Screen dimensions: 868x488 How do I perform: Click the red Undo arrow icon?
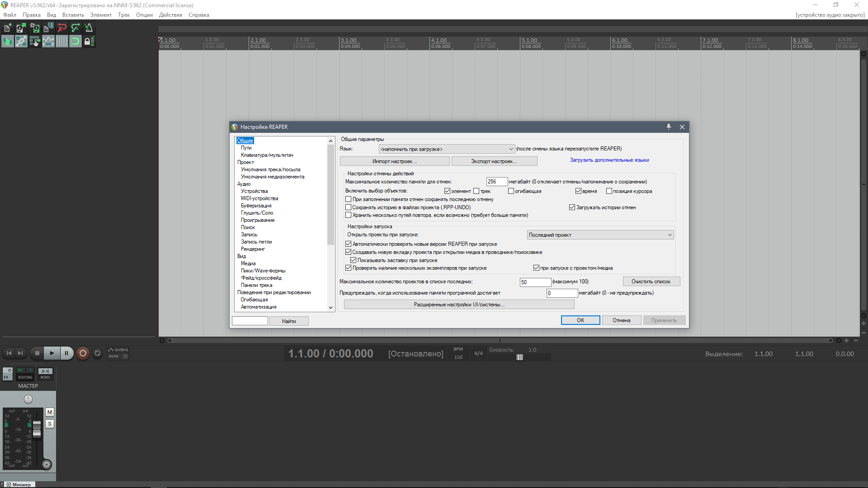[x=62, y=28]
